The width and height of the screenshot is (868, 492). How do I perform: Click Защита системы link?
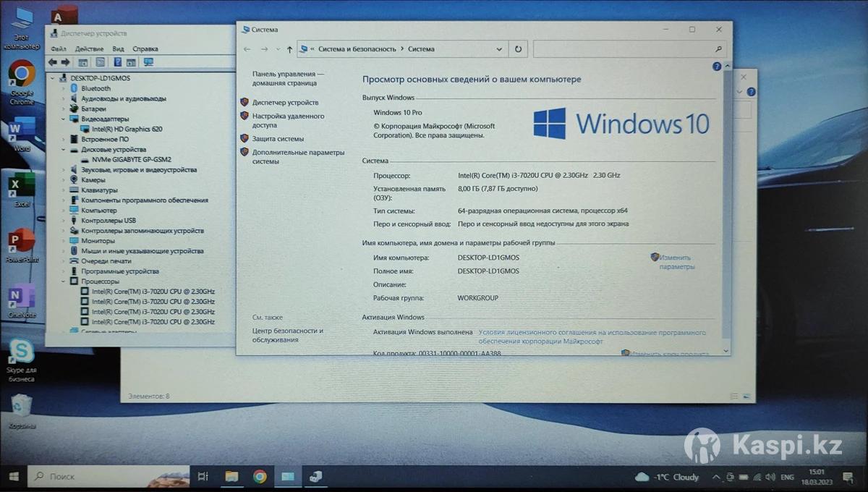pos(278,138)
